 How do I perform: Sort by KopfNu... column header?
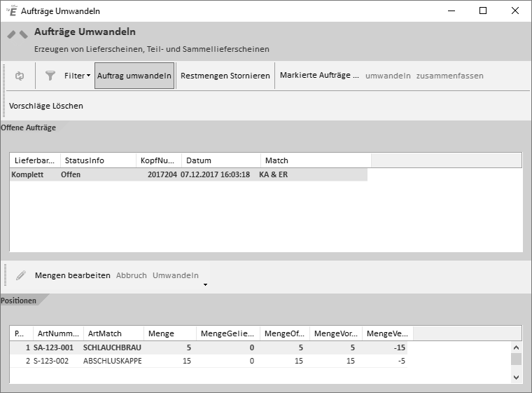[x=159, y=160]
